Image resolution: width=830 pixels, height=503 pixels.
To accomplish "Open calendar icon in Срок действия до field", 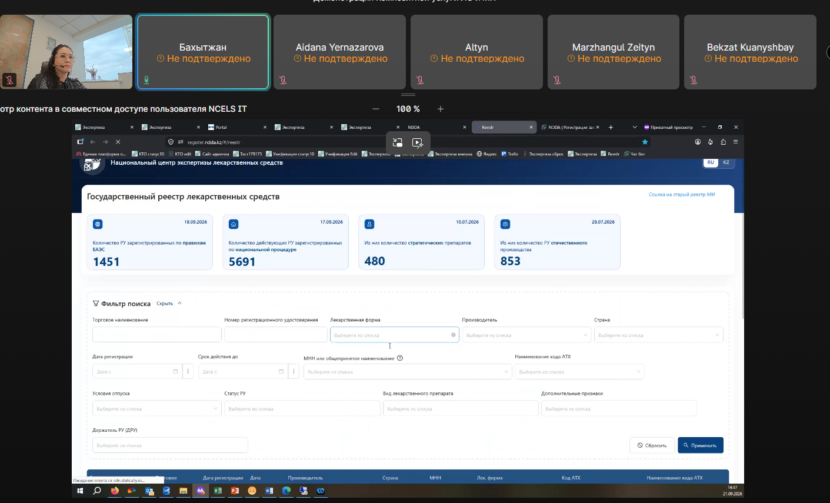I will 281,372.
